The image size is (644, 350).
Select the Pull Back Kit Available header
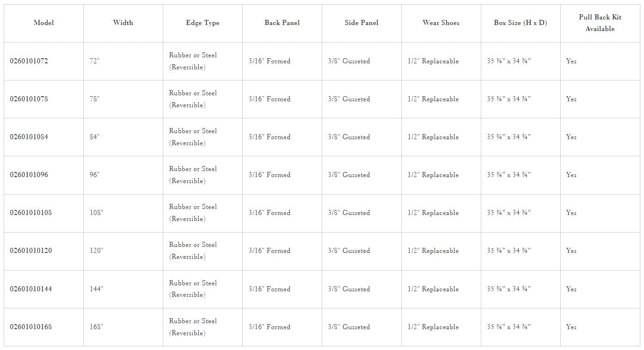(600, 23)
